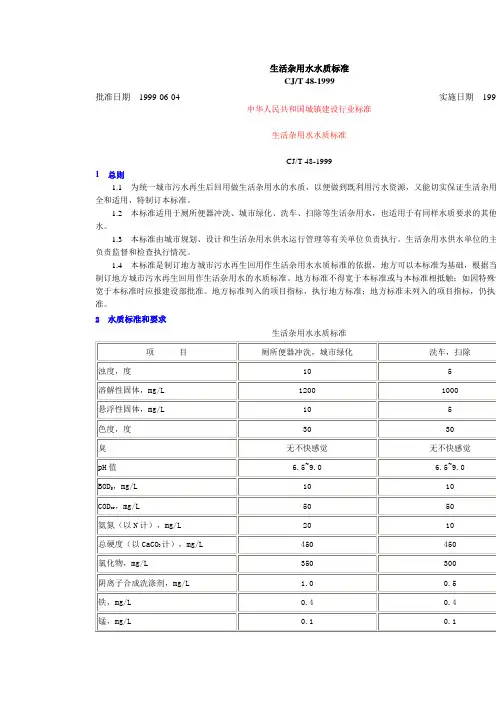Click the 锰, mg/L row label
The image size is (496, 702).
[115, 621]
